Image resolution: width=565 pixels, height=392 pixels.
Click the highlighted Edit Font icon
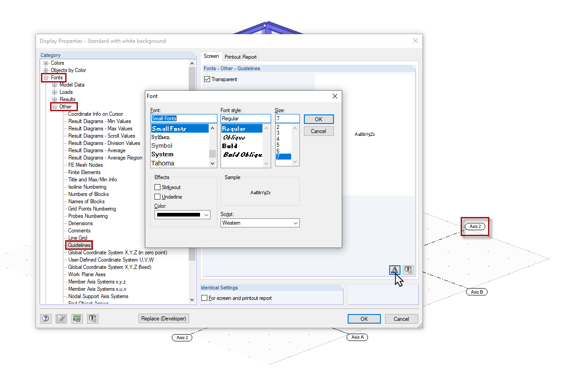click(394, 270)
